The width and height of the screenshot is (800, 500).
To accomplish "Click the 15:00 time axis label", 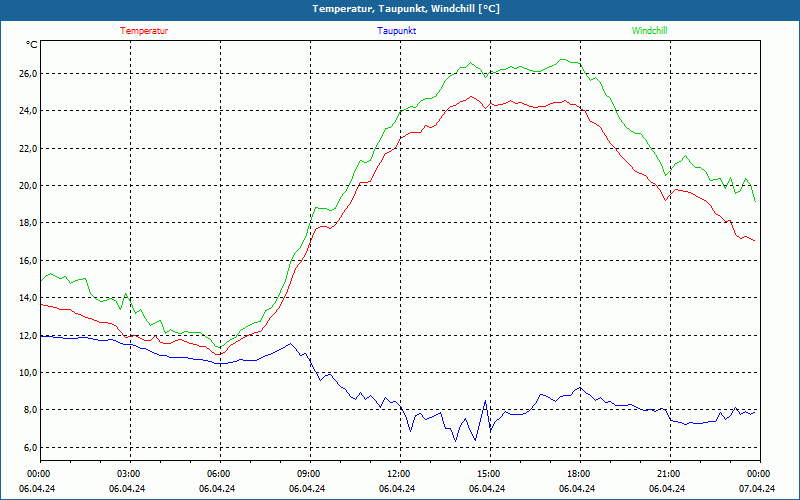I will (490, 474).
